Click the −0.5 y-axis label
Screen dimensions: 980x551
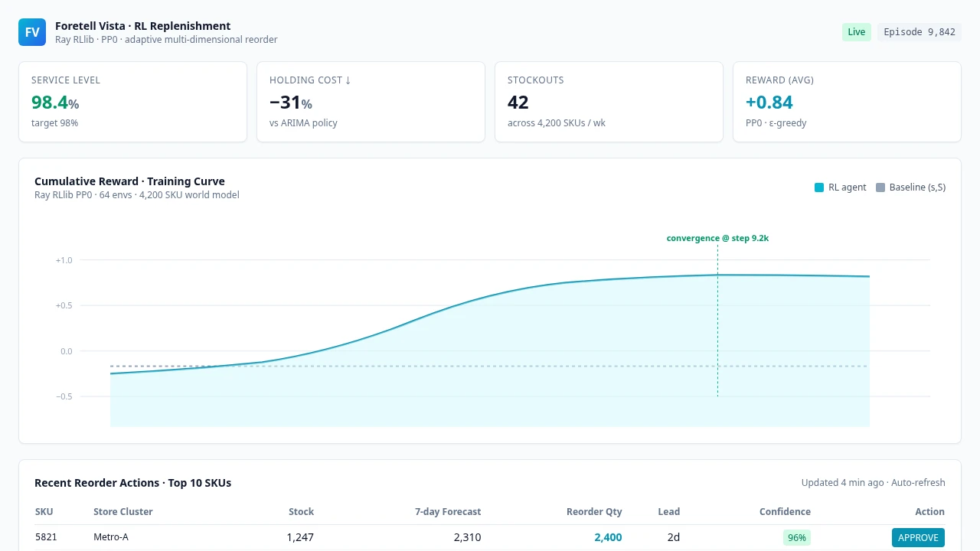64,396
